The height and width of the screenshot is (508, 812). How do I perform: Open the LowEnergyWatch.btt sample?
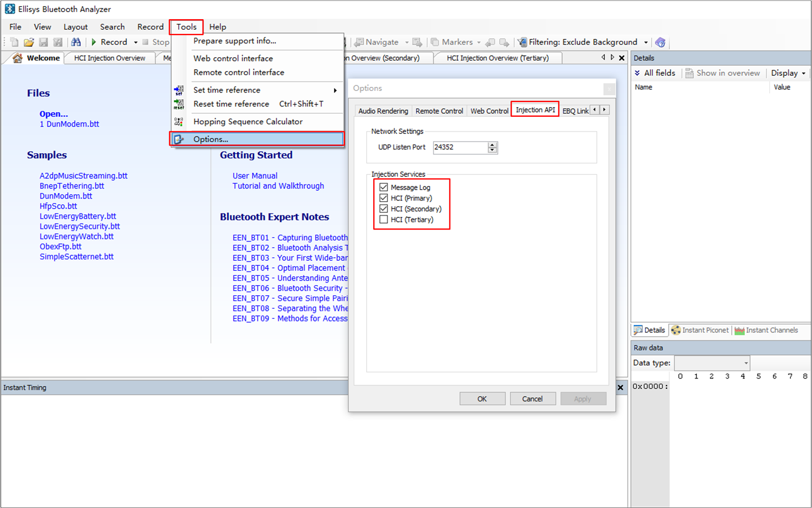coord(77,237)
